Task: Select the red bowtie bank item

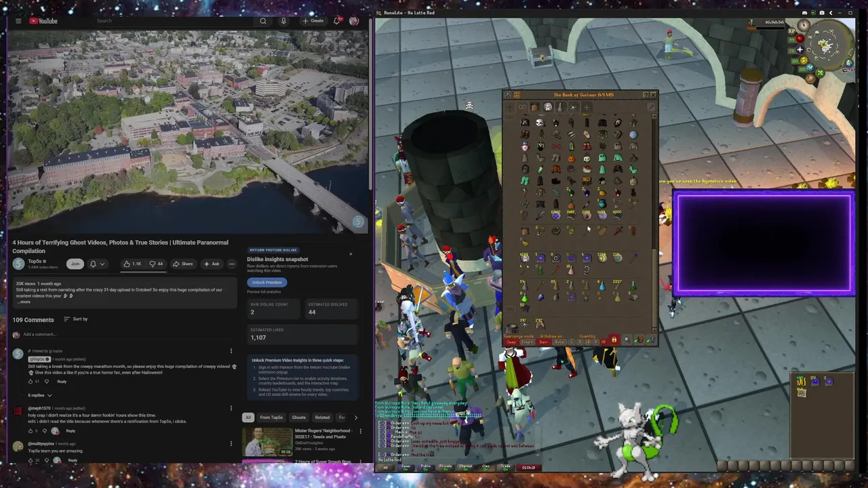Action: click(x=556, y=146)
